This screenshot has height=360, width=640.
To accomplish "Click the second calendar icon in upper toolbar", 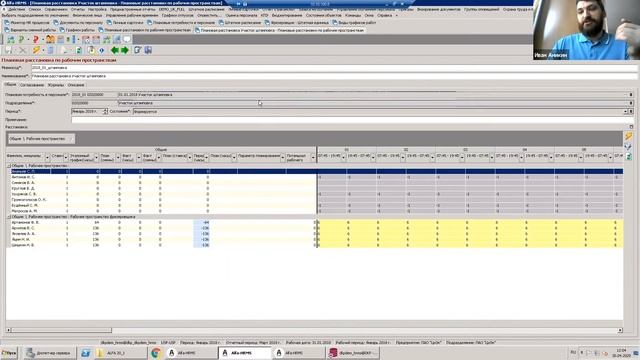I will (96, 39).
